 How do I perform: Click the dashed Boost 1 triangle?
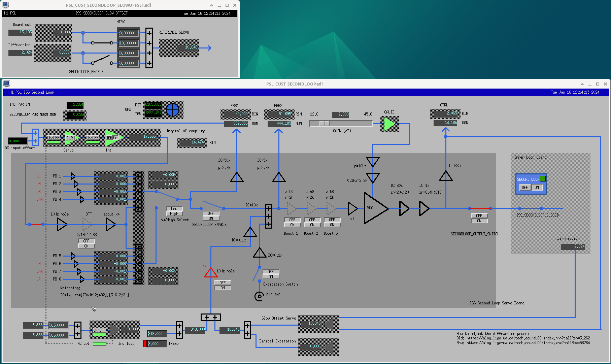291,208
